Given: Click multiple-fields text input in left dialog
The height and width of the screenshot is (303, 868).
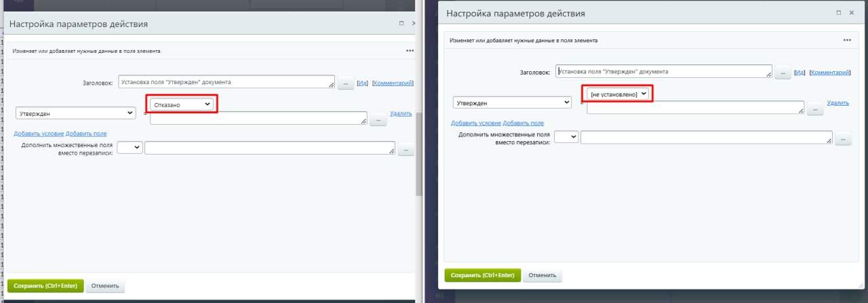Looking at the screenshot, I should (x=270, y=148).
